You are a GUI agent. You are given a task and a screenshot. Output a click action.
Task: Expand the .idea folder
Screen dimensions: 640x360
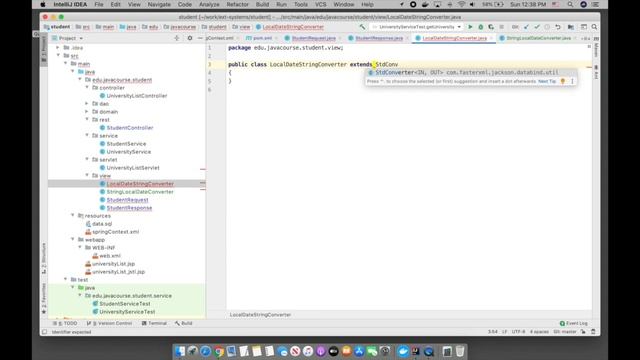pyautogui.click(x=58, y=47)
